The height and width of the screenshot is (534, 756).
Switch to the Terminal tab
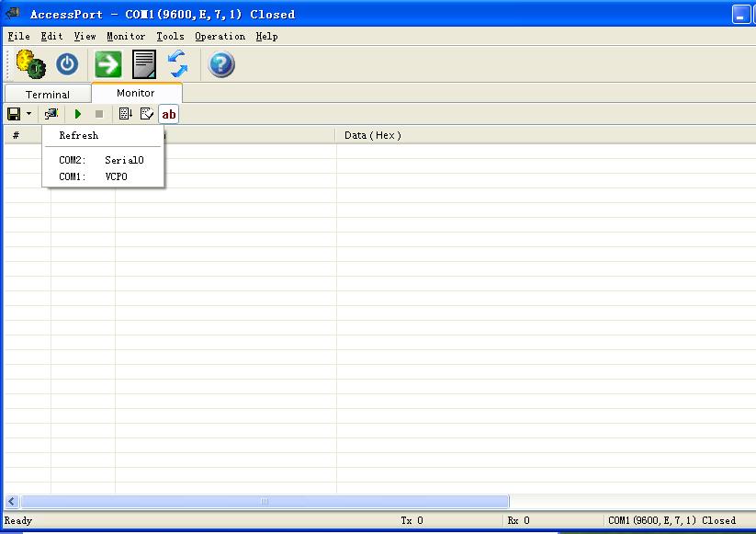point(48,95)
